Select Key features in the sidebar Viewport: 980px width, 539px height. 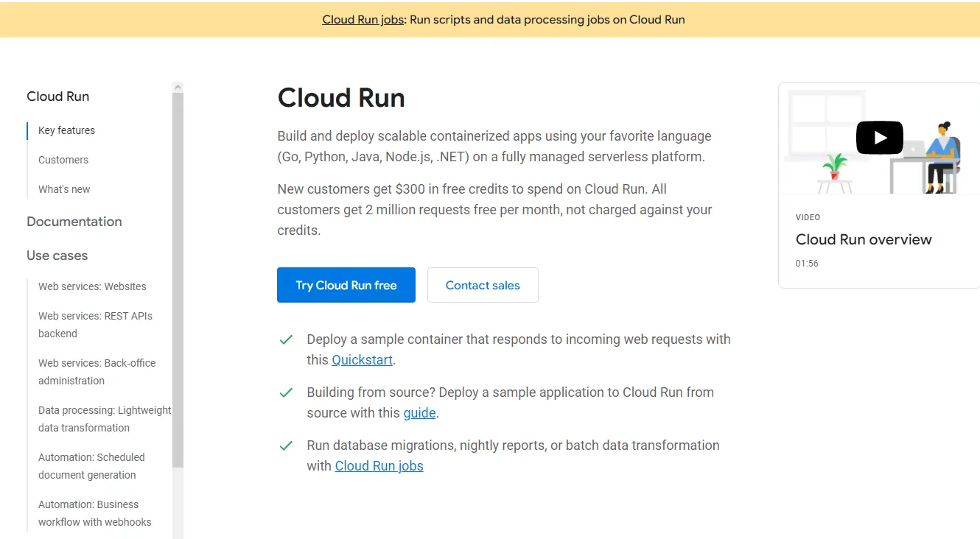tap(66, 130)
